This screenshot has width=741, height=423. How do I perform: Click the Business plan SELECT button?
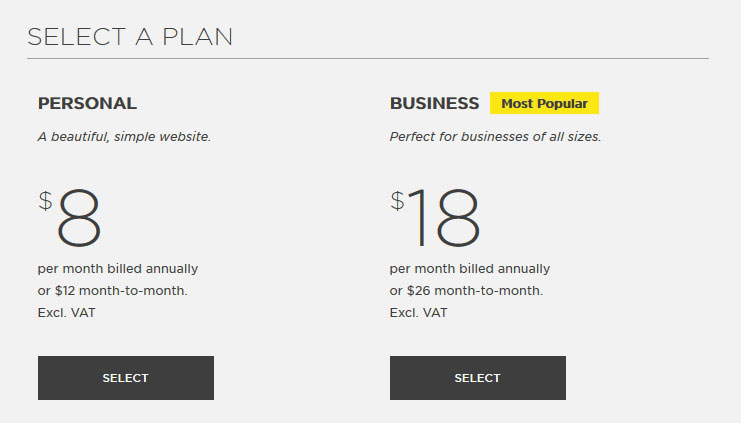coord(477,378)
